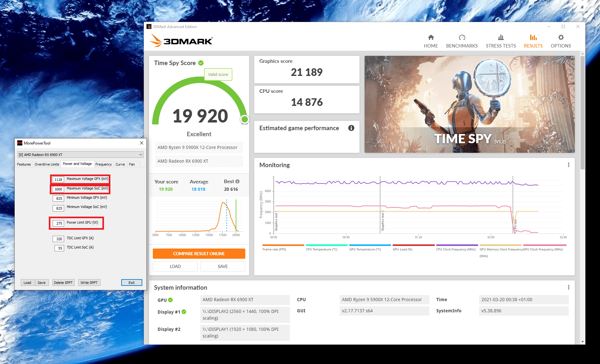The height and width of the screenshot is (364, 600).
Task: Click the Minimum Voltage GFX input field
Action: [x=58, y=198]
